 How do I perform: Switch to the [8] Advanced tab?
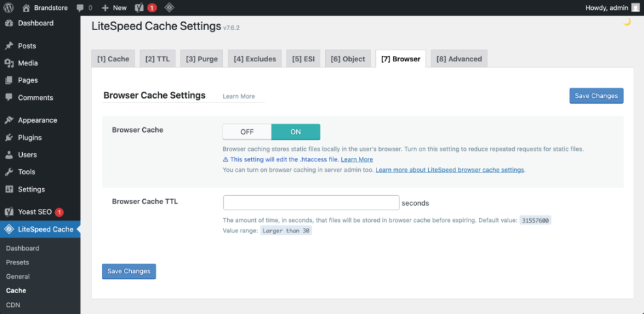click(459, 59)
